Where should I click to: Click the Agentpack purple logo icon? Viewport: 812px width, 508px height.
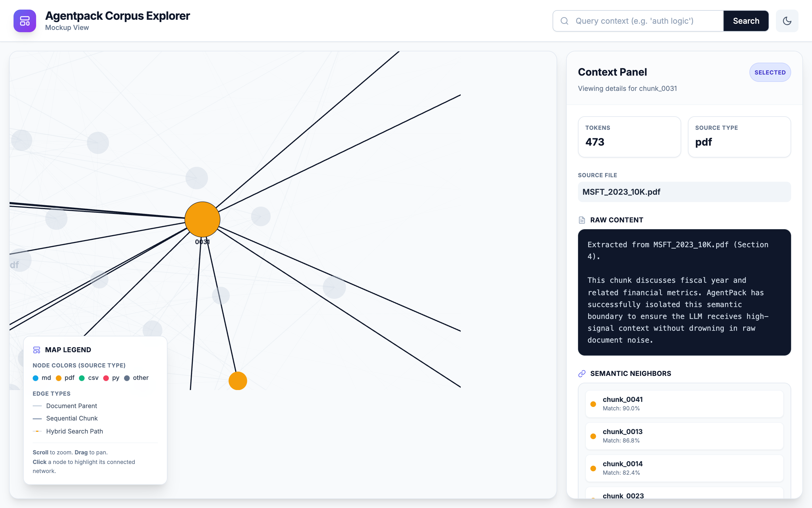(25, 21)
